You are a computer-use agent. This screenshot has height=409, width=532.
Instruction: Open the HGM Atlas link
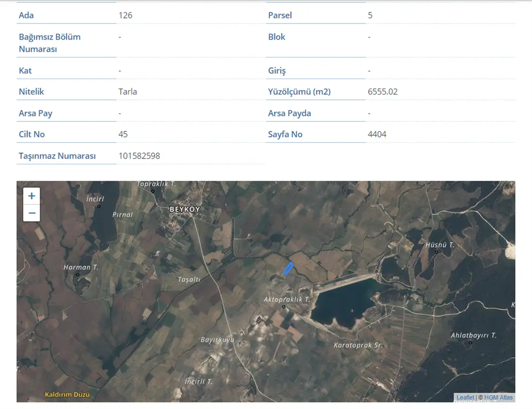(499, 398)
